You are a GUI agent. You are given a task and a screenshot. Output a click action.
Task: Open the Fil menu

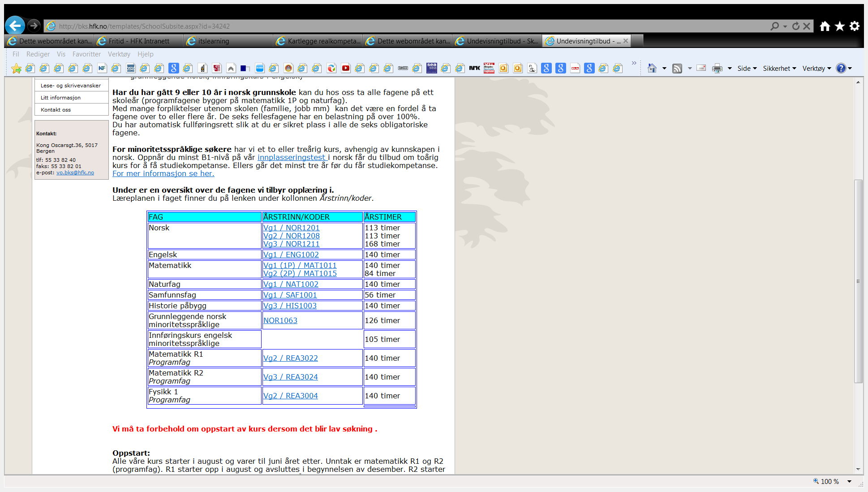pyautogui.click(x=16, y=54)
